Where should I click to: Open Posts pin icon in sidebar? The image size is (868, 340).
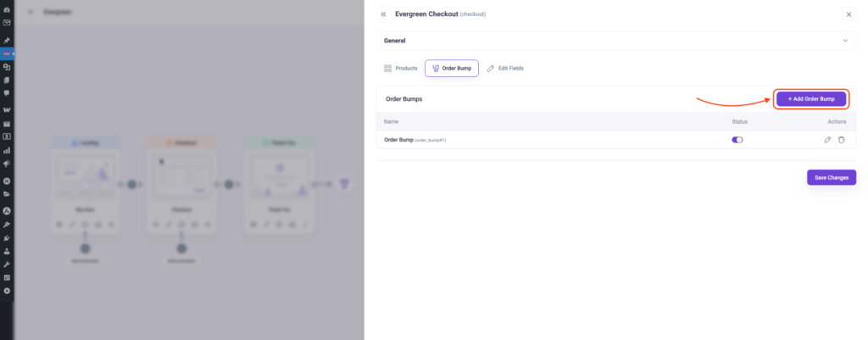coord(7,40)
